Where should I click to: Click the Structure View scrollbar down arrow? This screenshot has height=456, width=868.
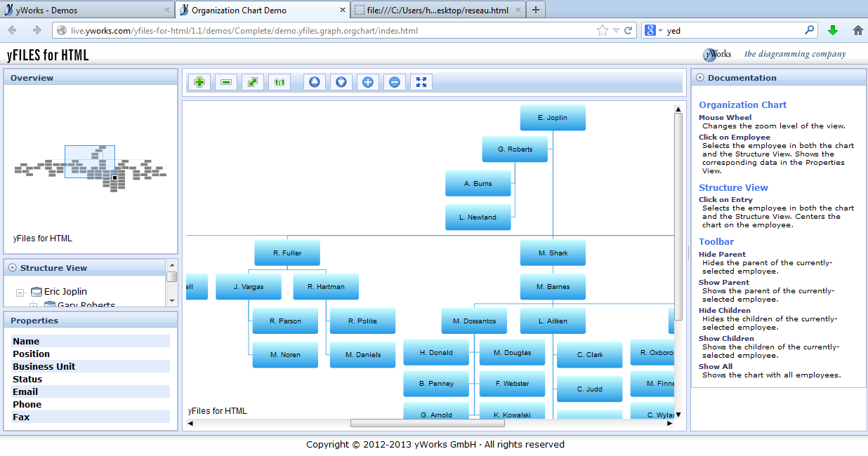[x=171, y=300]
